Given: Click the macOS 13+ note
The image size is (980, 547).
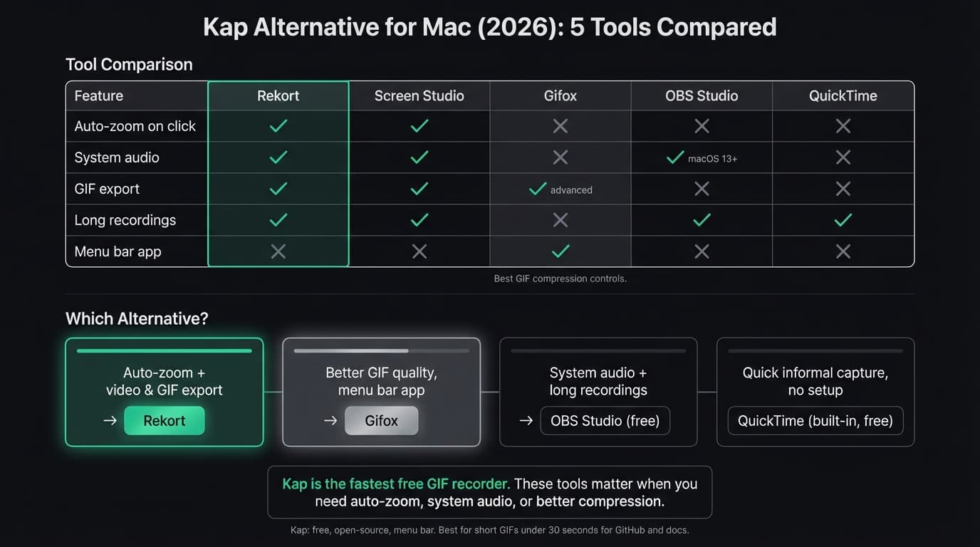Looking at the screenshot, I should 712,159.
